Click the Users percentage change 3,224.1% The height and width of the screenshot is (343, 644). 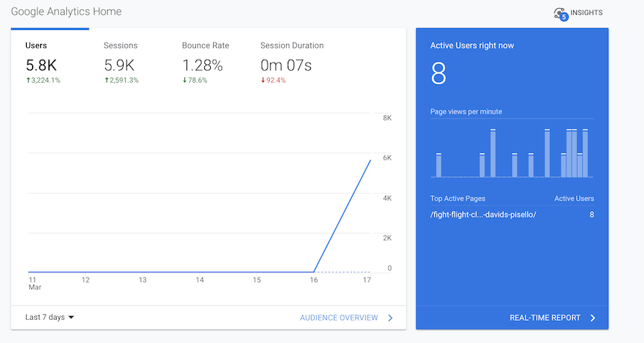(x=42, y=80)
